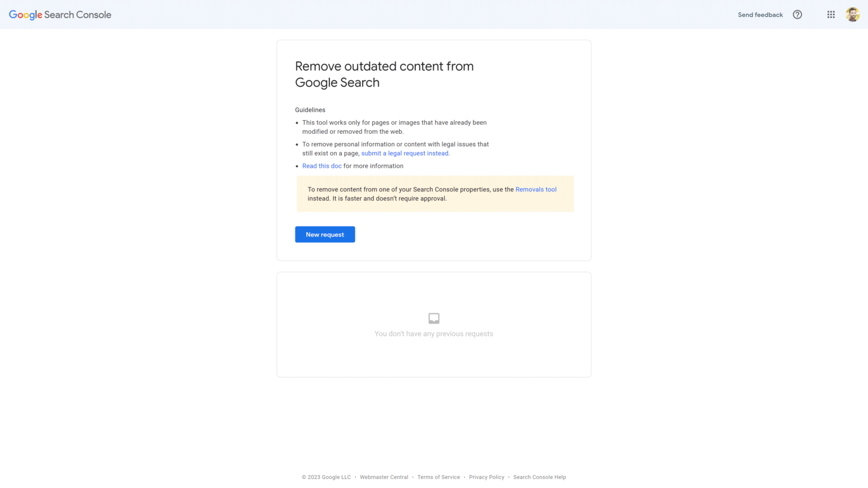Screen dimensions: 868x488
Task: Follow the Read this doc link
Action: [322, 165]
